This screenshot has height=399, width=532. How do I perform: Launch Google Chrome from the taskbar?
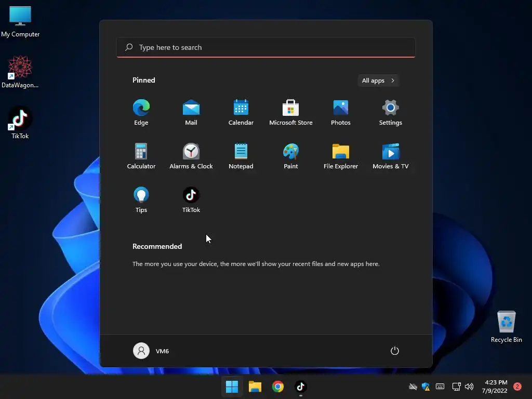tap(278, 387)
